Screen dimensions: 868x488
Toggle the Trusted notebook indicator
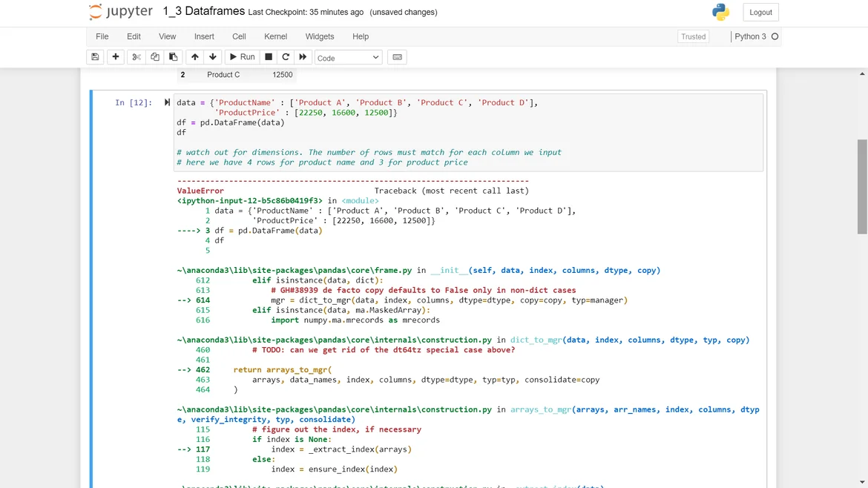point(693,36)
